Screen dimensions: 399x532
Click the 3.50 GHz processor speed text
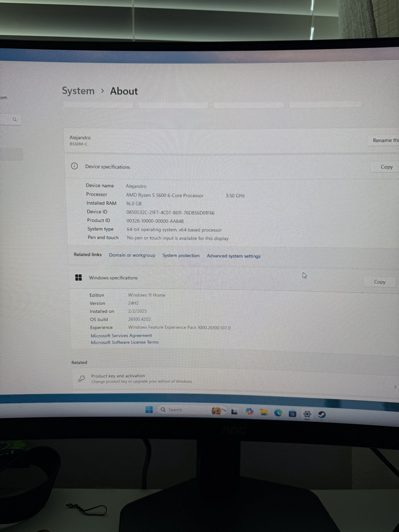pyautogui.click(x=235, y=196)
